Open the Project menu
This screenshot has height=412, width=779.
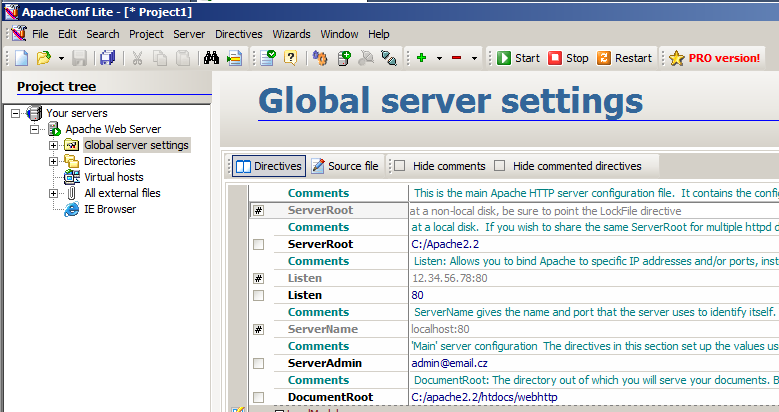(146, 34)
